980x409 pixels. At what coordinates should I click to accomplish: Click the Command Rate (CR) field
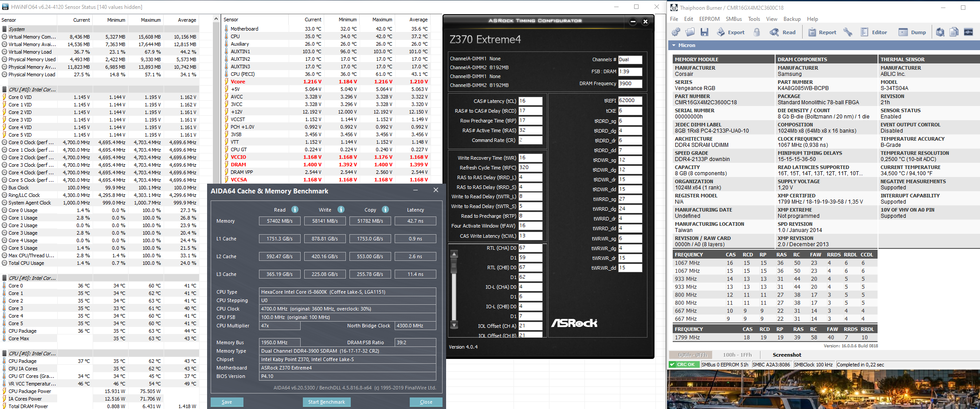click(530, 140)
